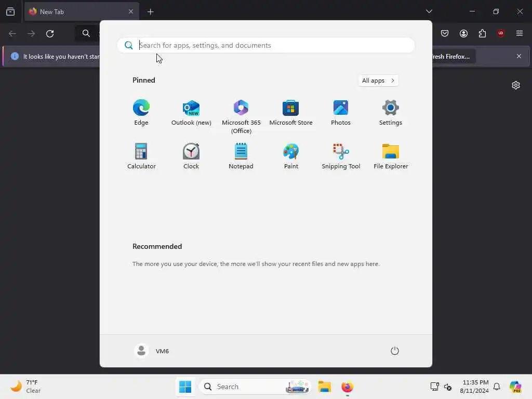This screenshot has width=532, height=399.
Task: Open the Firefox account icon
Action: click(x=463, y=33)
